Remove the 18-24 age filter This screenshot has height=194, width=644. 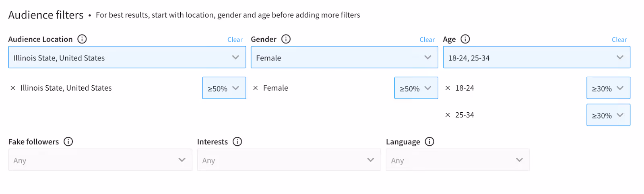(x=448, y=88)
